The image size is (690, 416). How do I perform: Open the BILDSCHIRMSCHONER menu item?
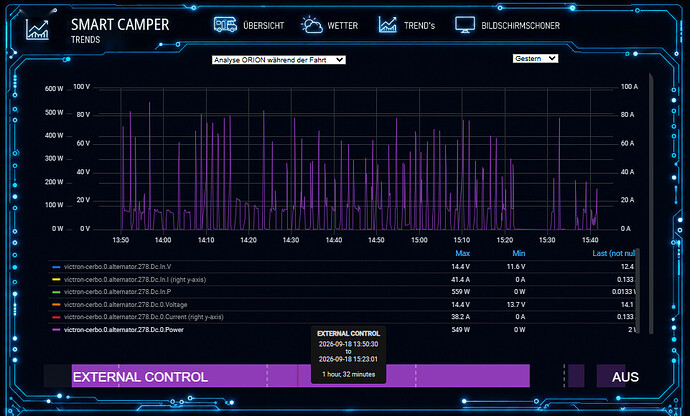coord(521,26)
